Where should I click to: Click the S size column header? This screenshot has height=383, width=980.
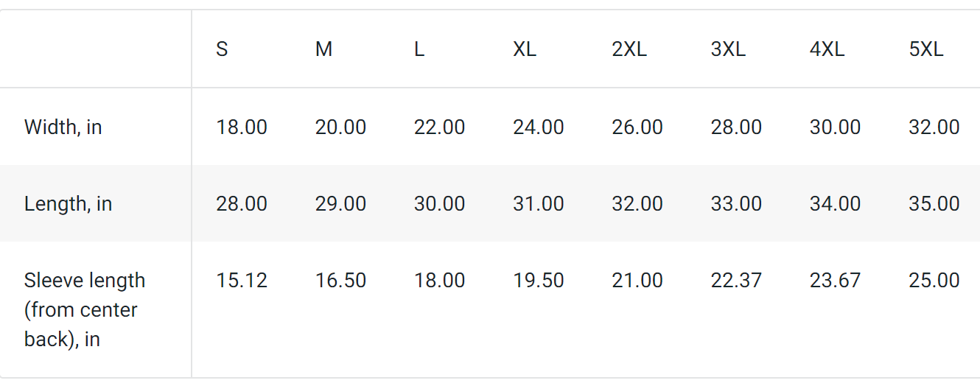[x=222, y=49]
